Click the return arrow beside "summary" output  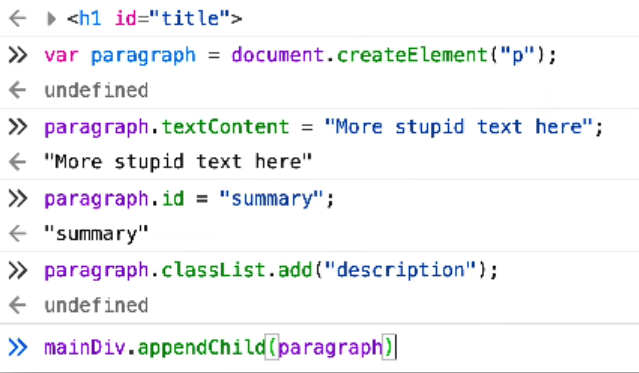18,234
